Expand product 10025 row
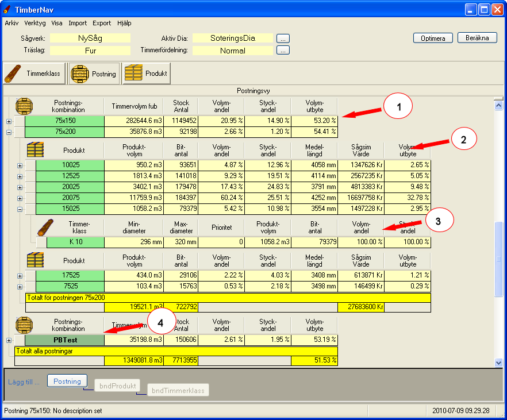Viewport: 507px width, 420px height. [20, 165]
